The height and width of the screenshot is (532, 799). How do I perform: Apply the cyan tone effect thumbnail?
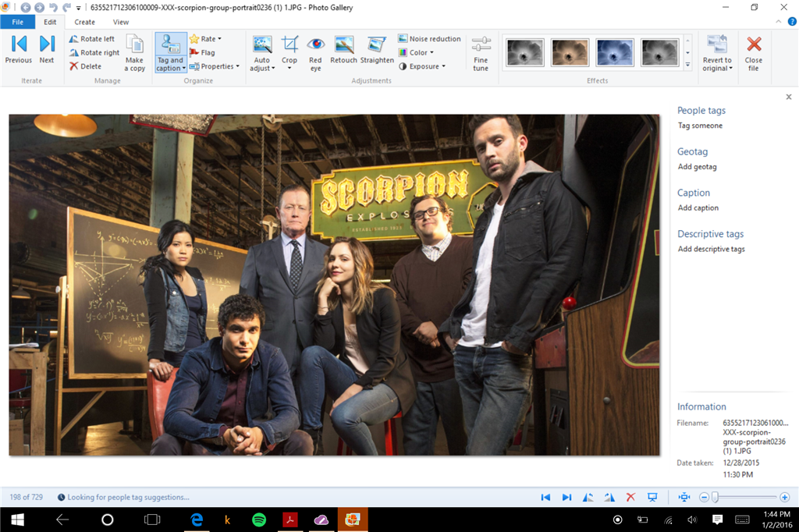coord(615,52)
